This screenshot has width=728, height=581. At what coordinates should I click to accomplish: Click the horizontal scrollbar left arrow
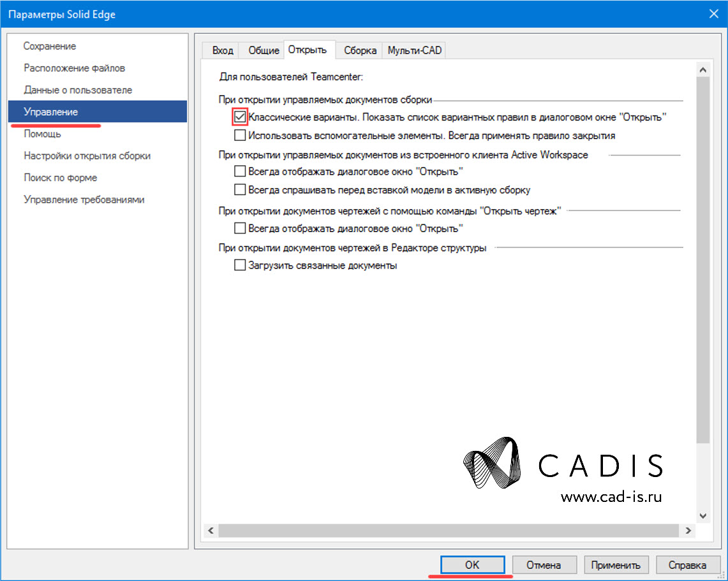[x=211, y=530]
